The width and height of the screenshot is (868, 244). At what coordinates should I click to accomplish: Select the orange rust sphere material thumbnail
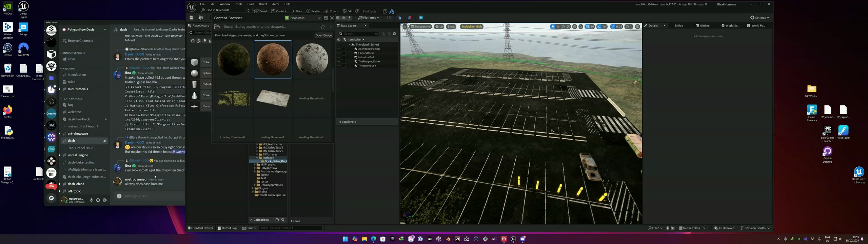pyautogui.click(x=273, y=59)
